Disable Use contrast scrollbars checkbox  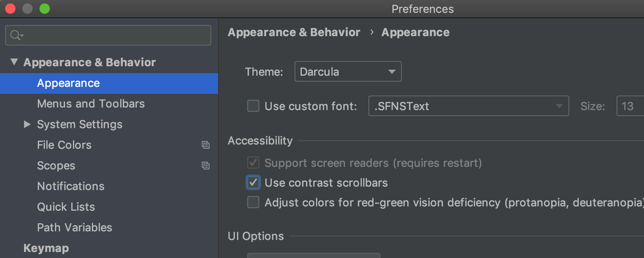click(x=253, y=183)
